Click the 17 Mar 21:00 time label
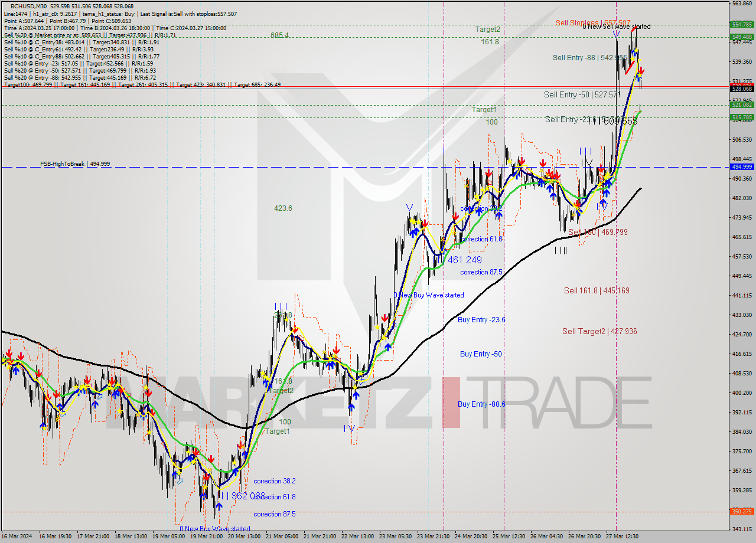 tap(92, 537)
